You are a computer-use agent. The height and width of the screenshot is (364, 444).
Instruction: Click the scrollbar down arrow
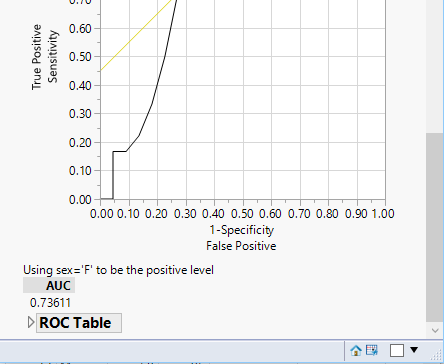(x=435, y=330)
